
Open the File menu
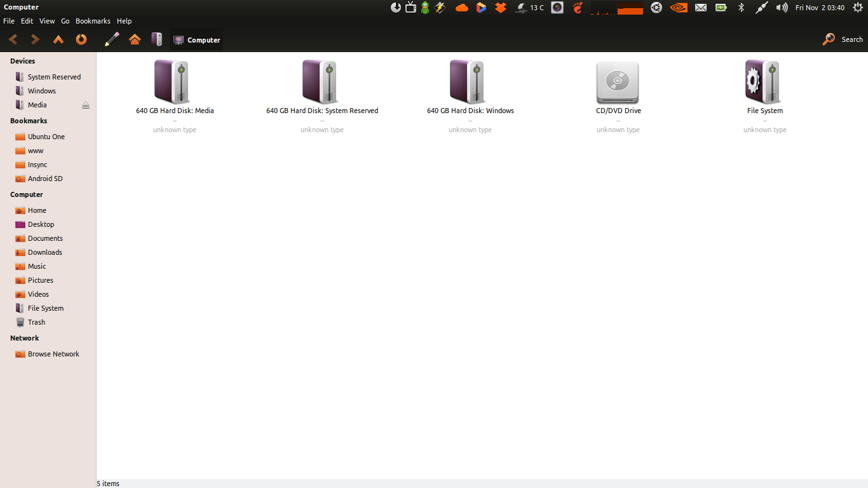pyautogui.click(x=9, y=21)
